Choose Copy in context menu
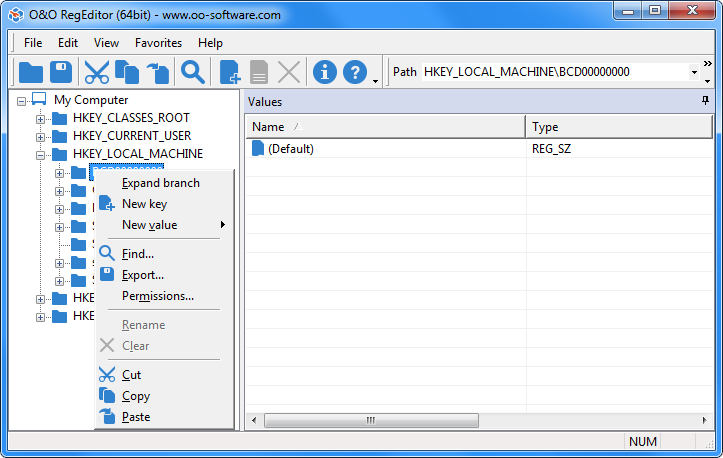Viewport: 723px width, 458px height. coord(164,396)
